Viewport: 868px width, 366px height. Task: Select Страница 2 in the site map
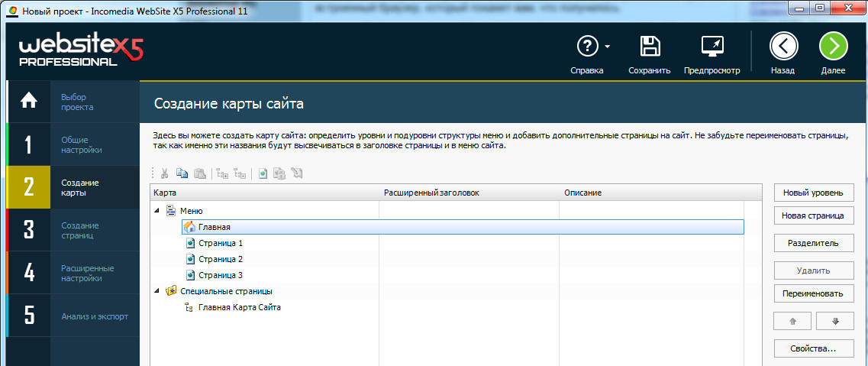coord(220,259)
